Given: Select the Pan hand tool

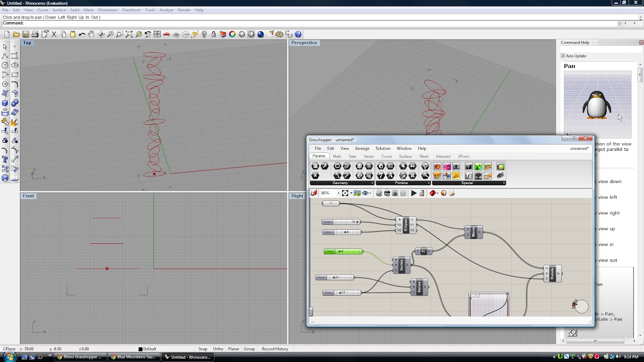Looking at the screenshot, I should point(91,34).
